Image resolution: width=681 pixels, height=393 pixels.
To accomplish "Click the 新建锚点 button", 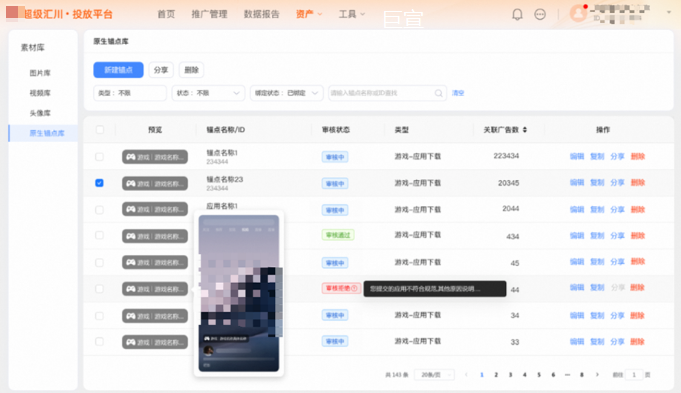I will [x=118, y=70].
